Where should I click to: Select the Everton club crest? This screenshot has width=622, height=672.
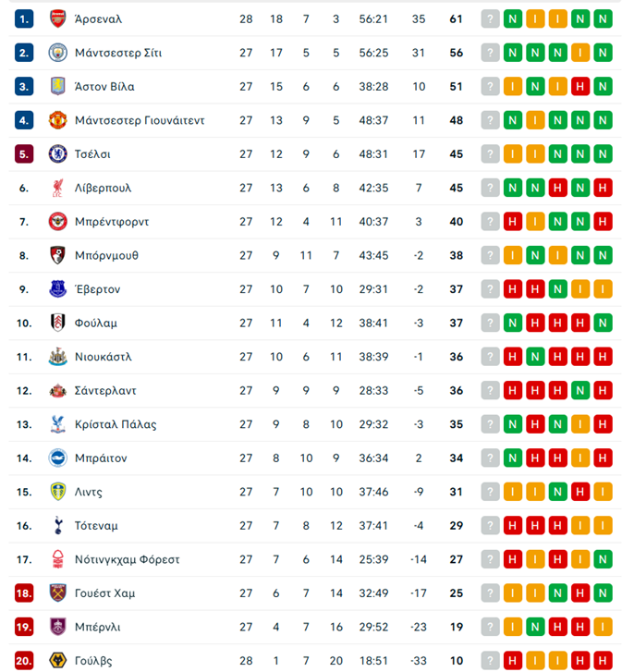point(57,289)
